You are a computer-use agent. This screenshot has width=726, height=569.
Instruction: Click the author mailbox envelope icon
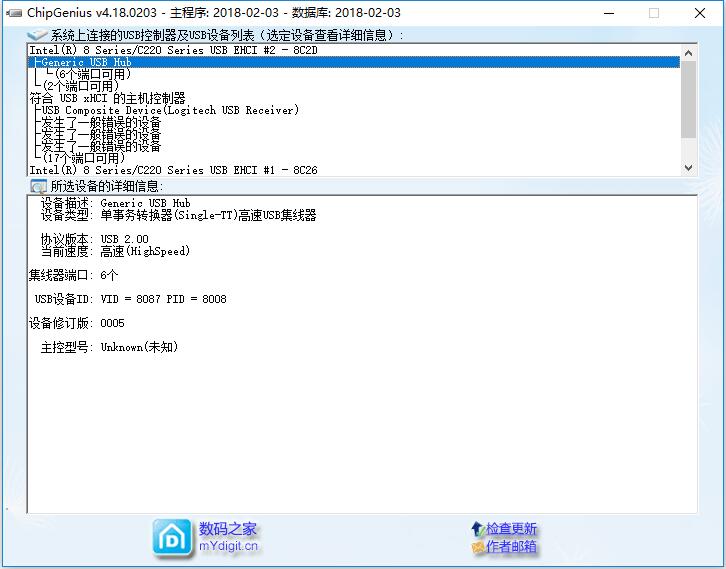click(x=478, y=547)
